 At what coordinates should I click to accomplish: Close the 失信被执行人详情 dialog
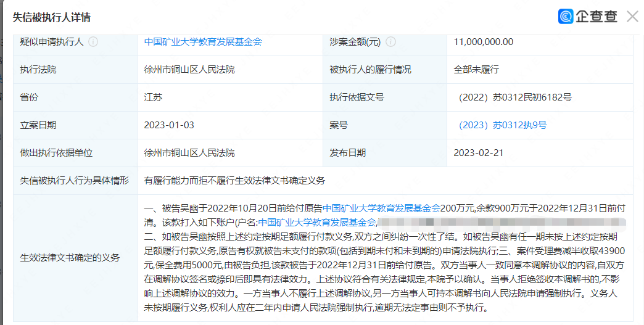point(632,17)
